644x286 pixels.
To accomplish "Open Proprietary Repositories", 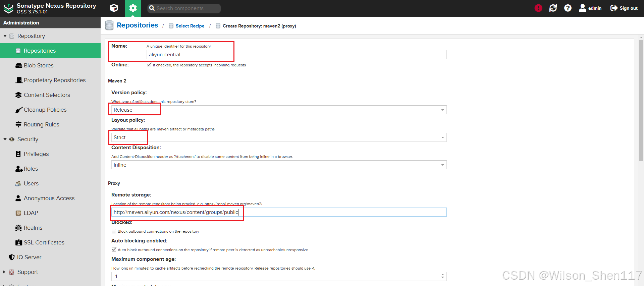I will [55, 80].
